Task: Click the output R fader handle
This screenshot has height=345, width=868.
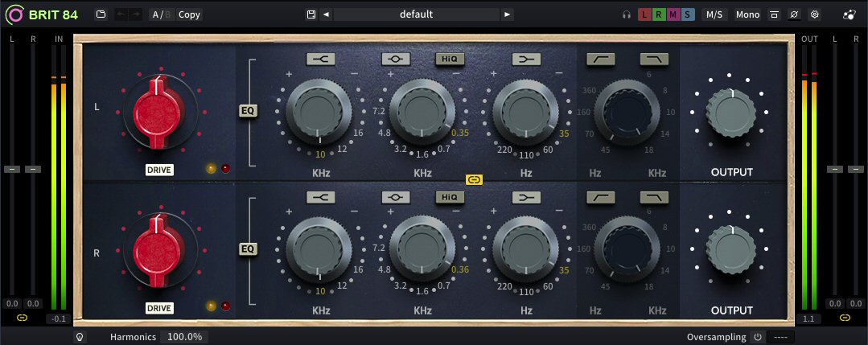Action: (855, 169)
